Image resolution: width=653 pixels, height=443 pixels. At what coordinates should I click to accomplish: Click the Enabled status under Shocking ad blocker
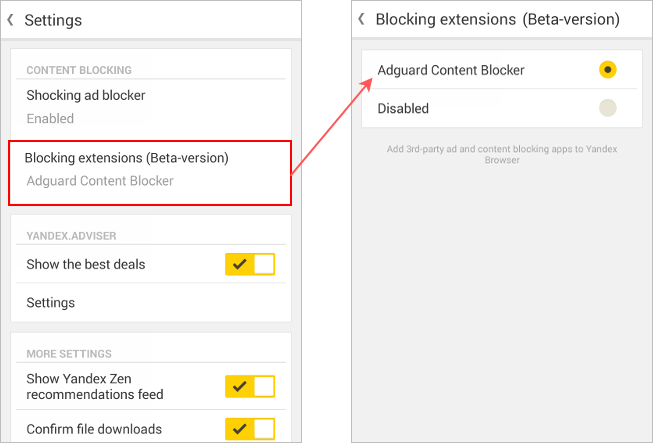pyautogui.click(x=50, y=118)
